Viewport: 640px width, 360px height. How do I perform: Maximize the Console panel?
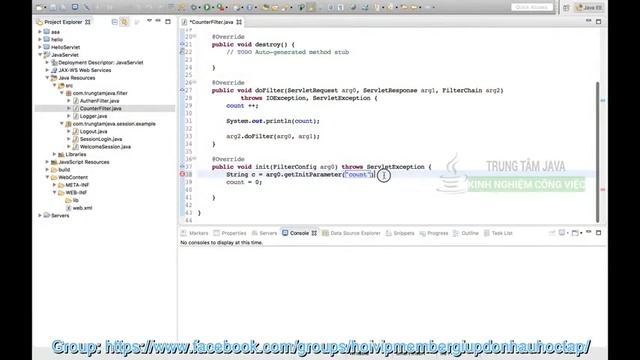[598, 233]
